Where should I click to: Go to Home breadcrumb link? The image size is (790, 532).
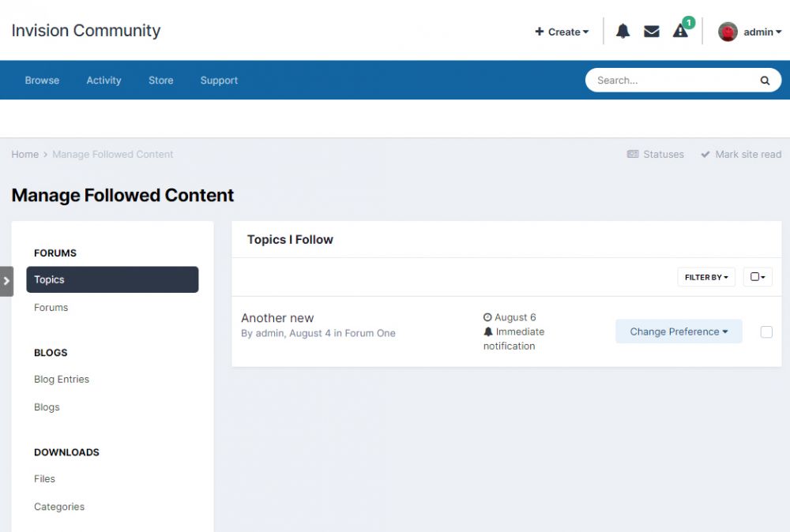click(25, 155)
